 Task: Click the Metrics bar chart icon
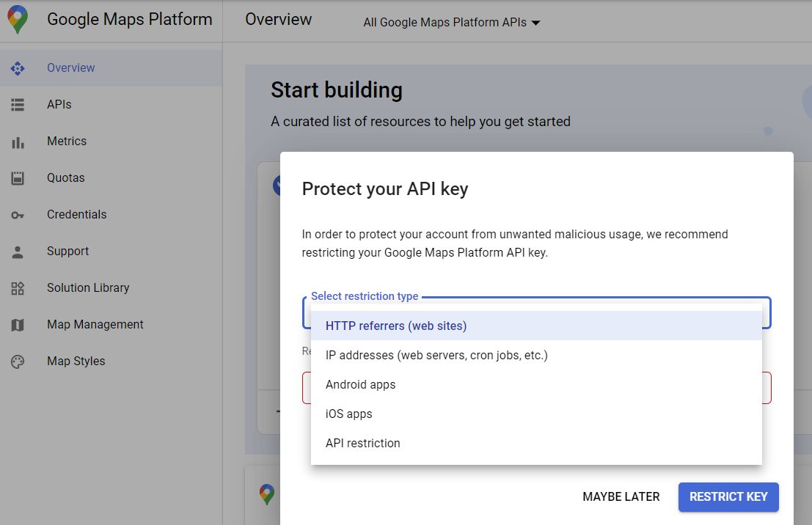pyautogui.click(x=18, y=142)
